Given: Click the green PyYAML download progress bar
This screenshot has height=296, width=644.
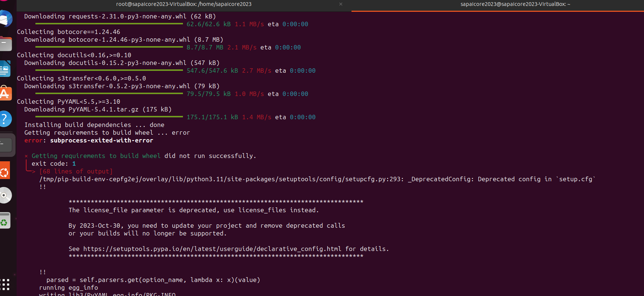Looking at the screenshot, I should (x=109, y=117).
